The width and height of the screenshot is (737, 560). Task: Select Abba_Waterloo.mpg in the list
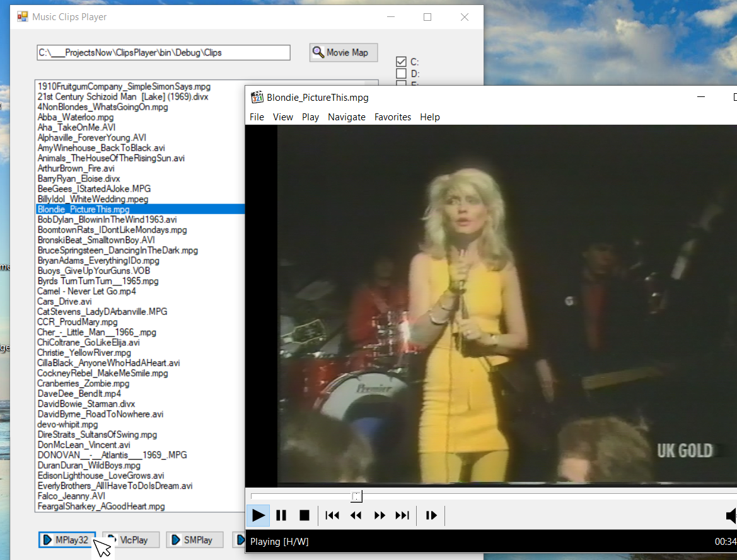tap(76, 117)
